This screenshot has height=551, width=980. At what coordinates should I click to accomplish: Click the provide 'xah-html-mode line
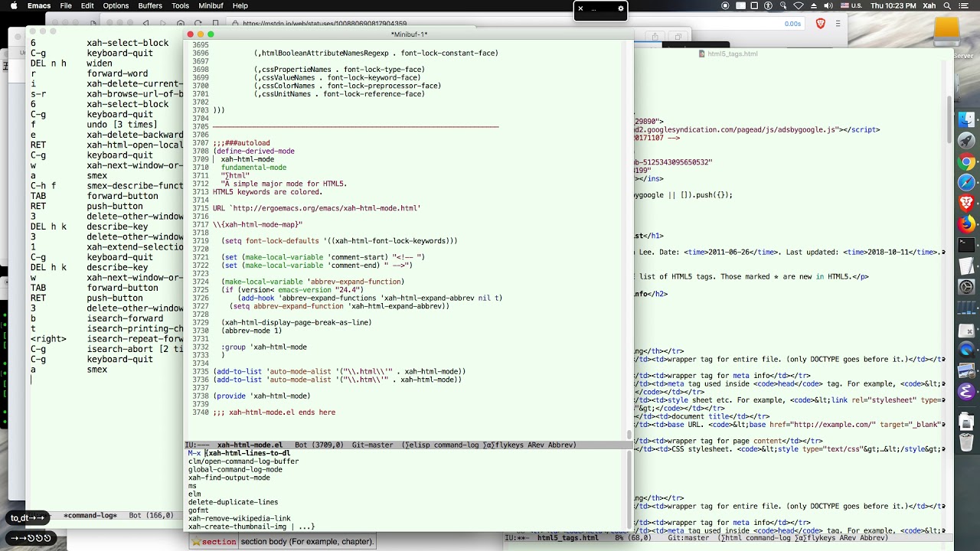point(262,396)
